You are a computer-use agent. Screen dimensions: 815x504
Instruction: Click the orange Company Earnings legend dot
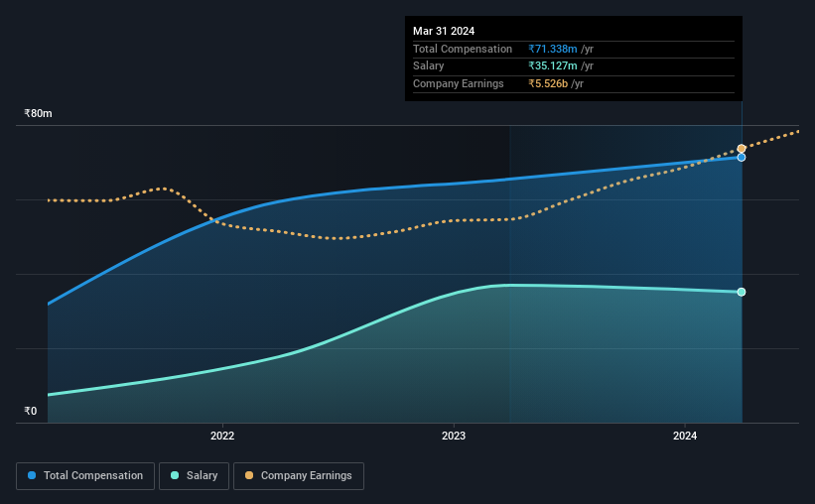(x=249, y=475)
